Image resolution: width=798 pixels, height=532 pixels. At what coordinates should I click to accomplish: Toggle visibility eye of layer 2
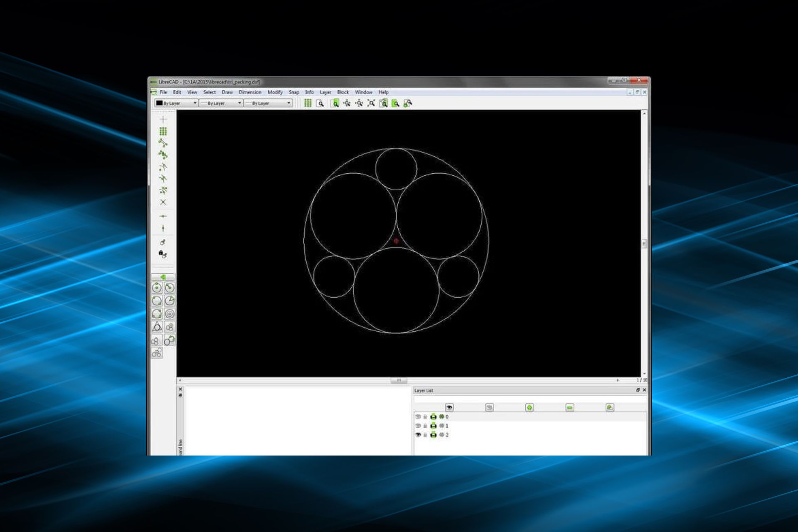(x=418, y=435)
